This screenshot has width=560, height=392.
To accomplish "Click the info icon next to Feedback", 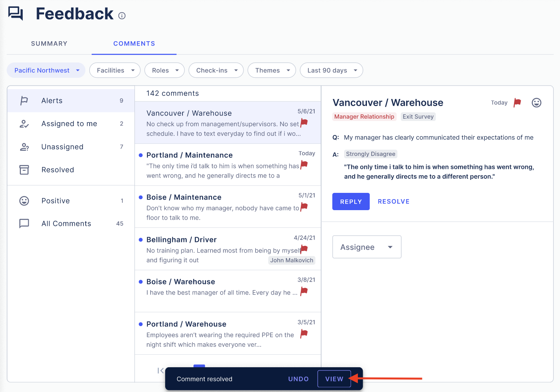I will click(122, 16).
